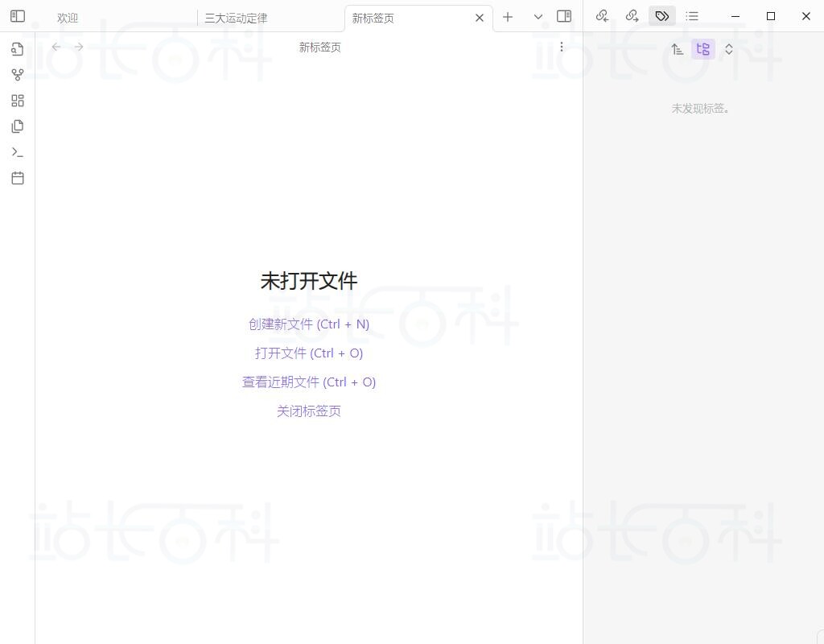824x644 pixels.
Task: Open the outline list panel
Action: pos(692,15)
